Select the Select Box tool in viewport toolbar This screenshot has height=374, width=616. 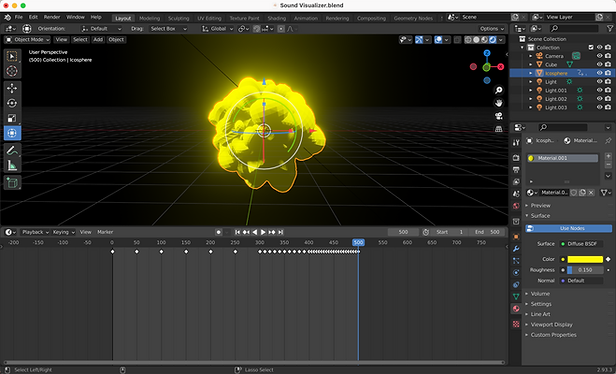(x=12, y=56)
